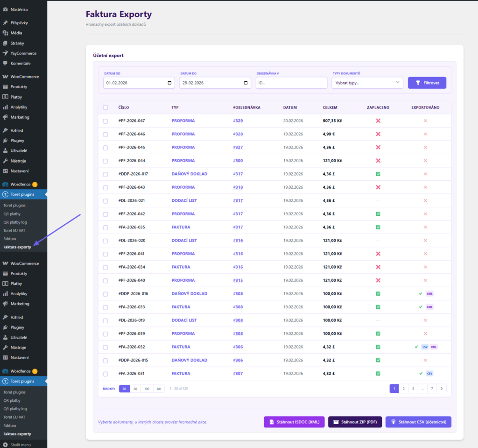Open the Vybrat typy dropdown
The width and height of the screenshot is (478, 448).
(367, 83)
